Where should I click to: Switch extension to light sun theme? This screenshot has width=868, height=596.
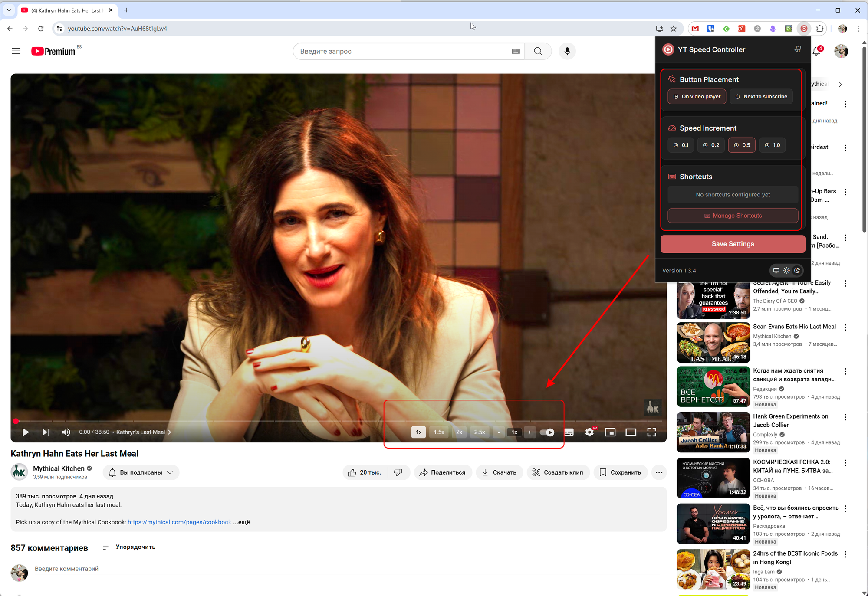click(x=786, y=271)
